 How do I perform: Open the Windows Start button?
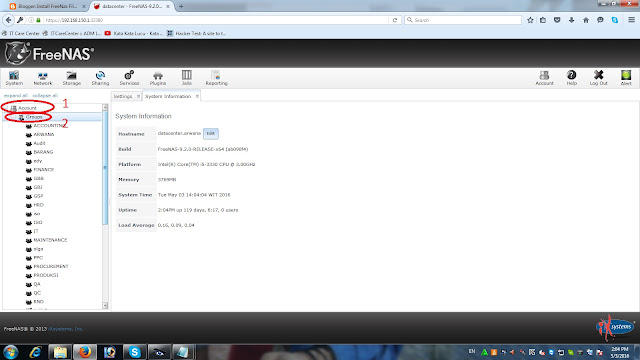click(11, 352)
